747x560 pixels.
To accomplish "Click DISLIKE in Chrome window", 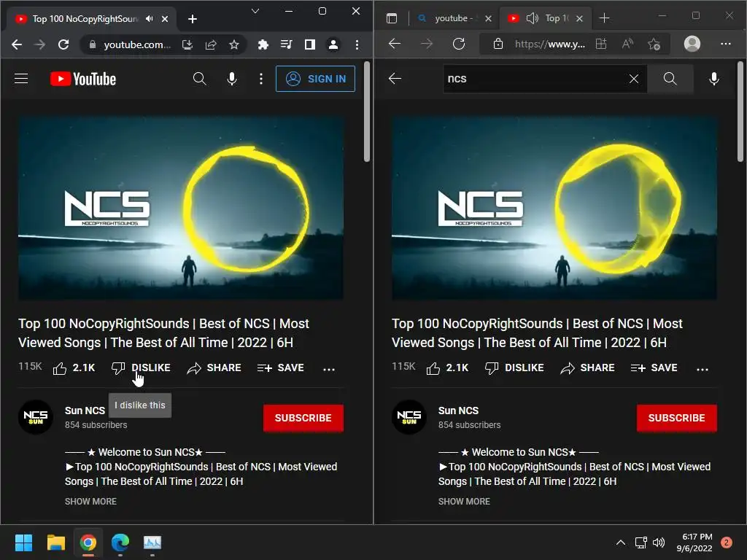I will coord(141,368).
